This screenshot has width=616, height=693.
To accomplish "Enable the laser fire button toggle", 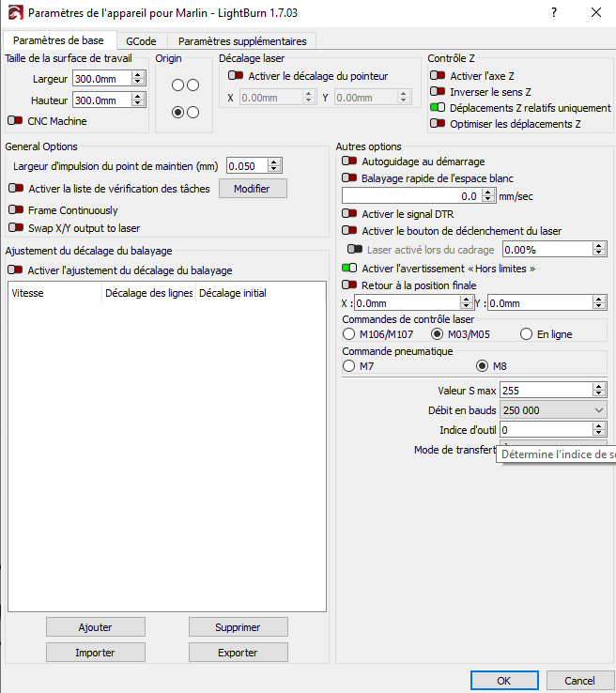I will 349,230.
